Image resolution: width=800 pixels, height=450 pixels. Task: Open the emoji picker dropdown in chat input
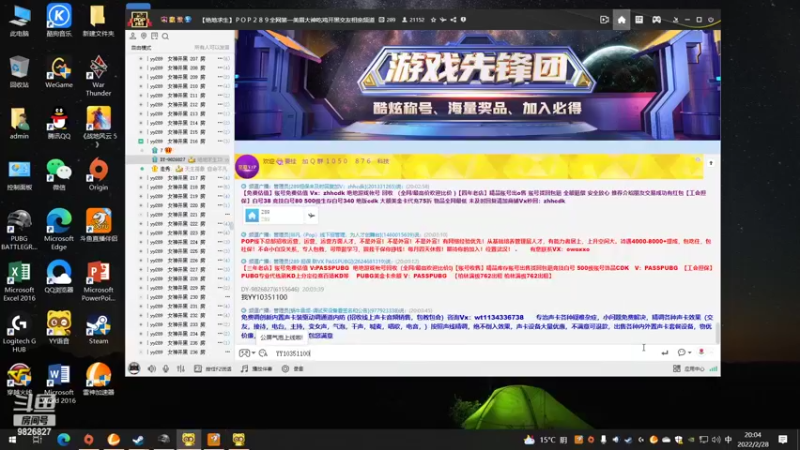[x=246, y=353]
